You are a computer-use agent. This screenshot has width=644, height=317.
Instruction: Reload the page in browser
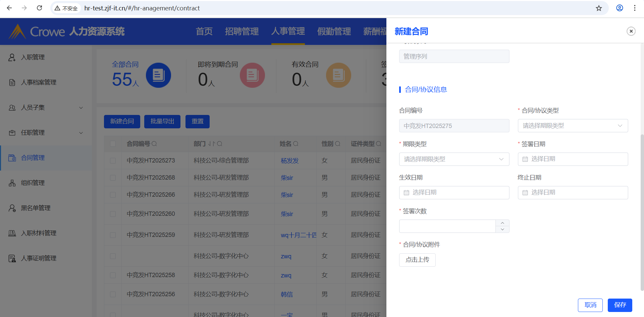39,8
